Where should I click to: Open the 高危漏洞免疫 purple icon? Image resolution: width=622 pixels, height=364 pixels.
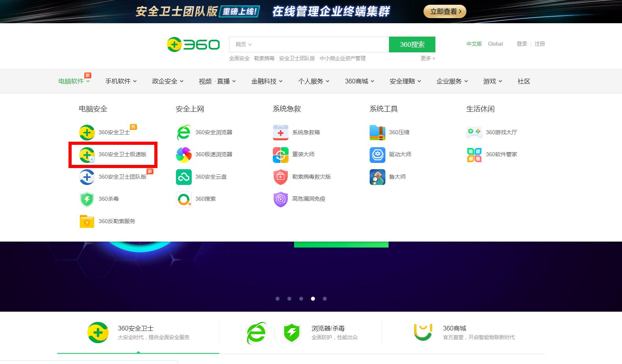[281, 199]
